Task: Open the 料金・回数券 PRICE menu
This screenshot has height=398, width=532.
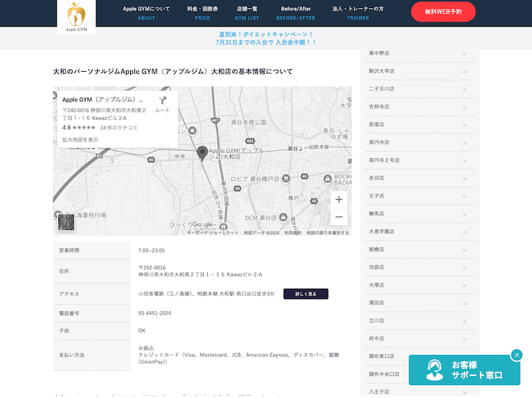Action: (x=202, y=13)
